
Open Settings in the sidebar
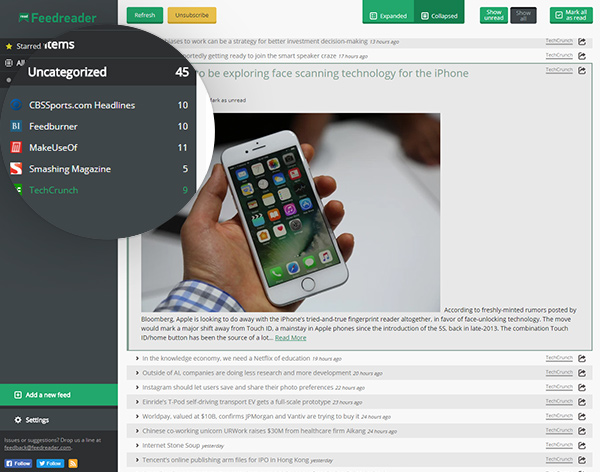tap(38, 420)
